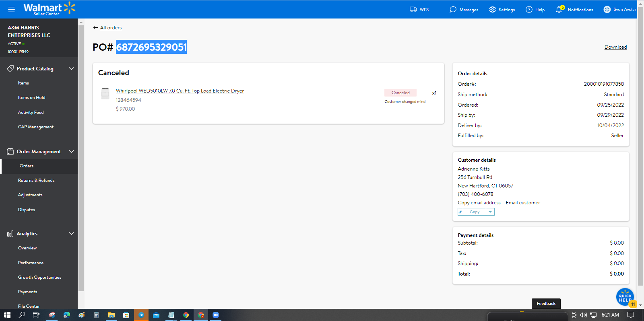Click the highlighted PO number 6872695329051

click(151, 47)
